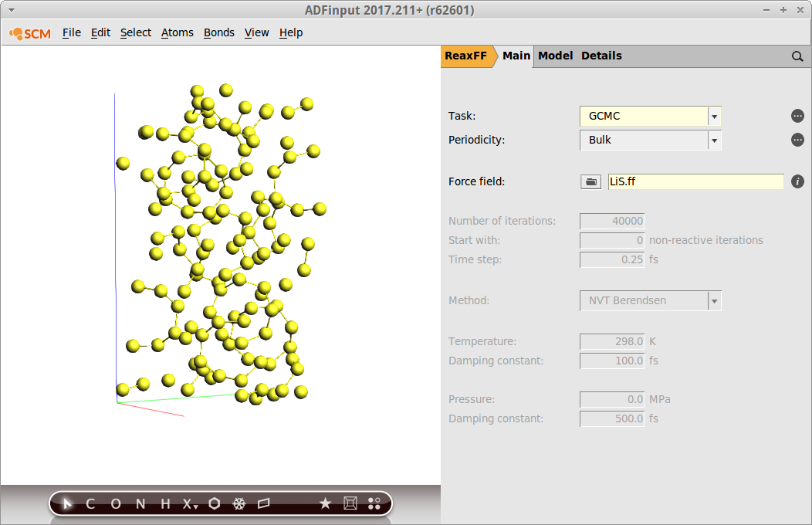The image size is (812, 525).
Task: Click the non-reactive iterations start field
Action: (x=612, y=240)
